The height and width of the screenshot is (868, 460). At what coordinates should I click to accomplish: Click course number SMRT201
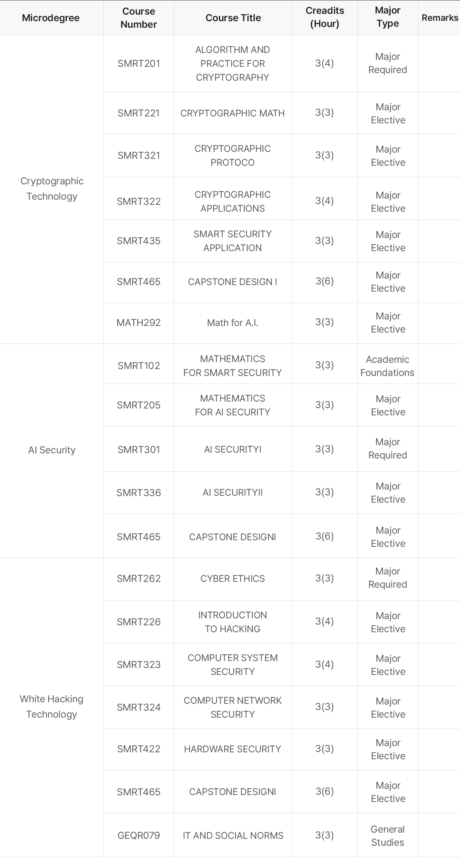click(139, 64)
